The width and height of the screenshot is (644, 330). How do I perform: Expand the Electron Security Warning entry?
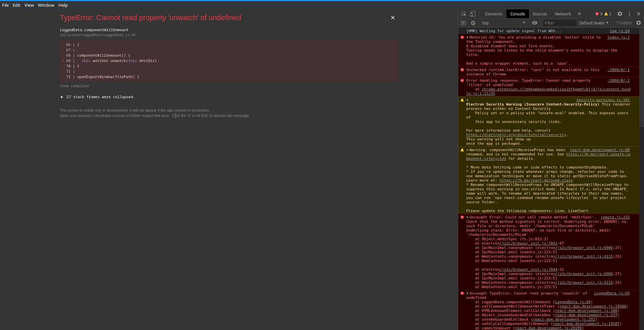[x=468, y=100]
